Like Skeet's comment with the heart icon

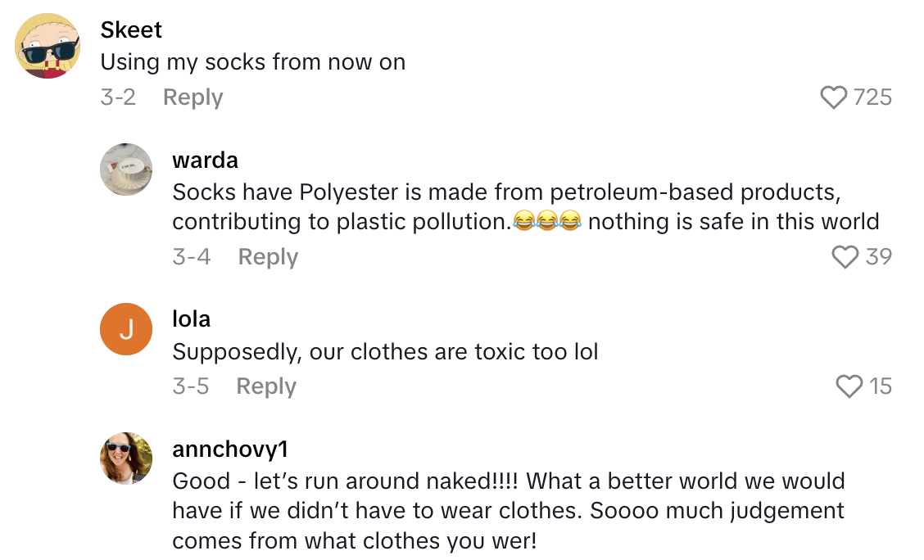(833, 98)
